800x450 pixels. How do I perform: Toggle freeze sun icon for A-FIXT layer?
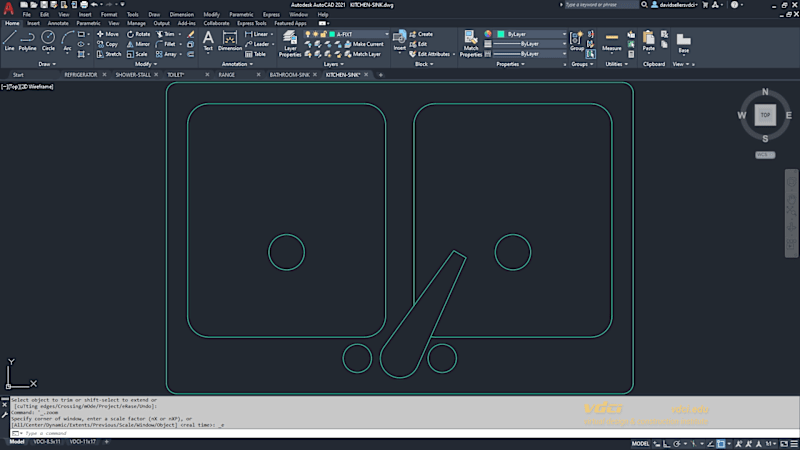pyautogui.click(x=315, y=34)
